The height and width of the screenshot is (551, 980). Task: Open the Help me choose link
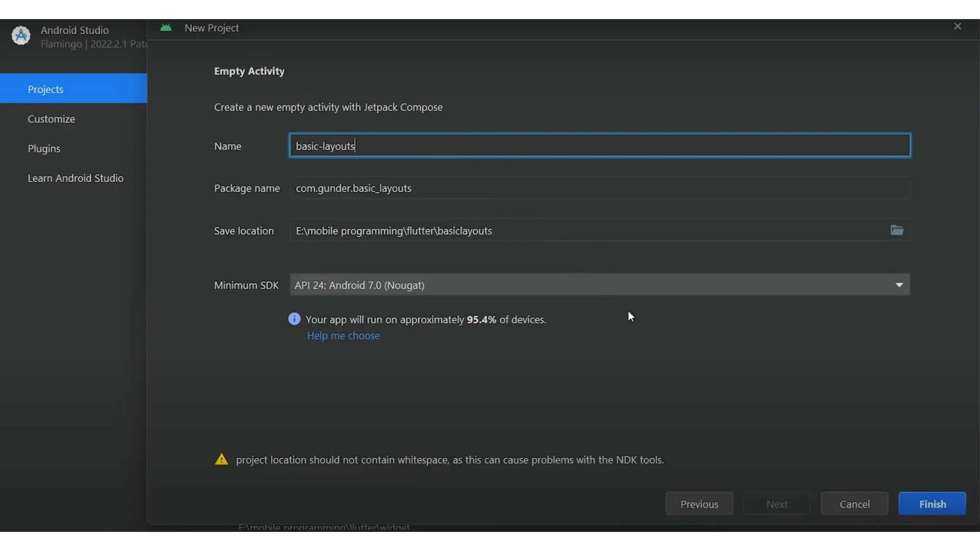click(343, 336)
